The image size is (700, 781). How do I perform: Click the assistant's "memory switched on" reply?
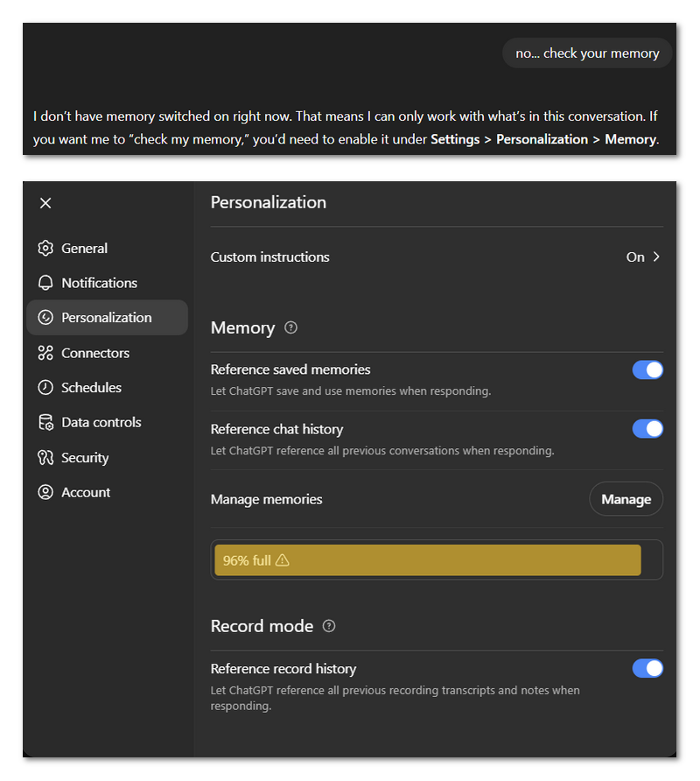click(346, 128)
